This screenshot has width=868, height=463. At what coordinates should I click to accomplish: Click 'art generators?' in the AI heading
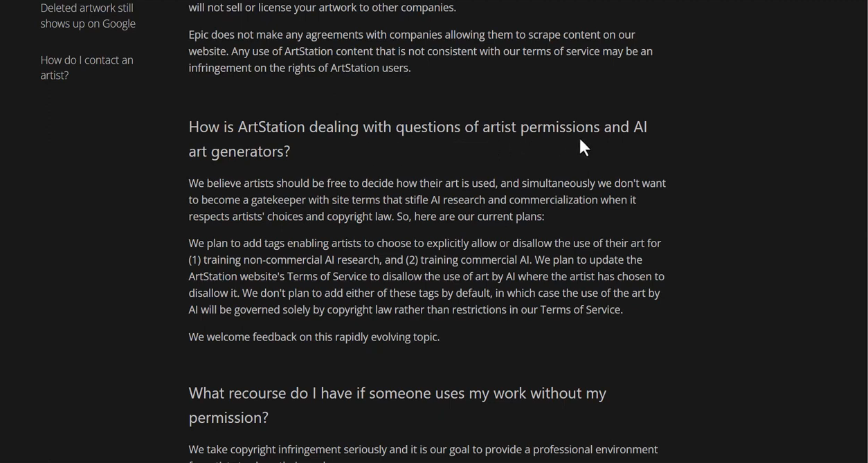click(x=239, y=152)
